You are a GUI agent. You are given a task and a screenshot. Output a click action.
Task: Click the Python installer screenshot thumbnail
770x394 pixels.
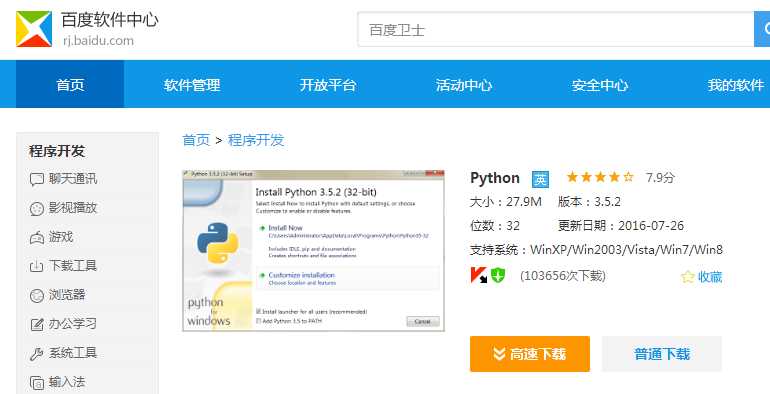coord(313,251)
